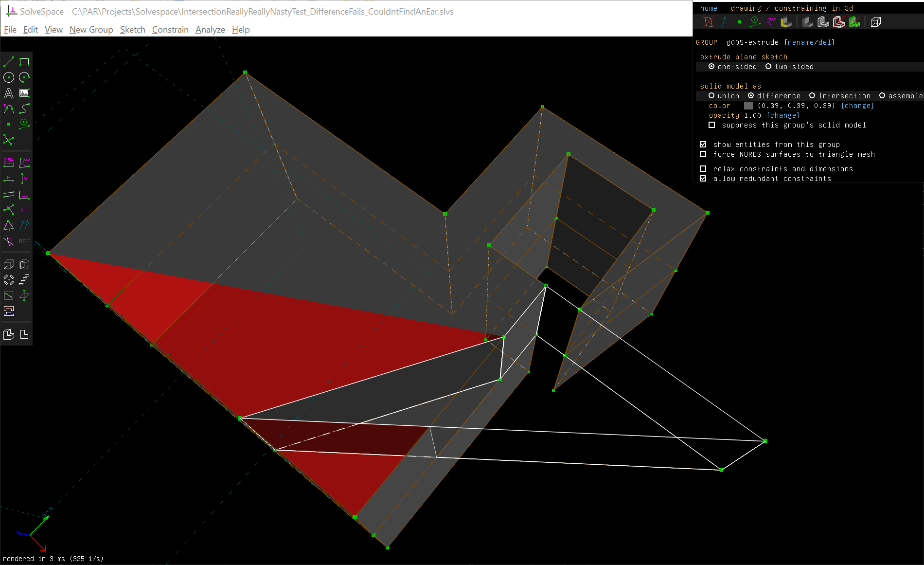The width and height of the screenshot is (924, 565).
Task: Align view to active workplane
Action: click(x=24, y=334)
